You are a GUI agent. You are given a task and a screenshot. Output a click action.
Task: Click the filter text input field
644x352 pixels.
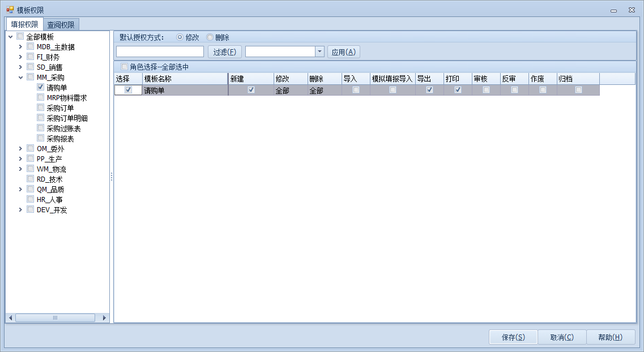tap(160, 51)
